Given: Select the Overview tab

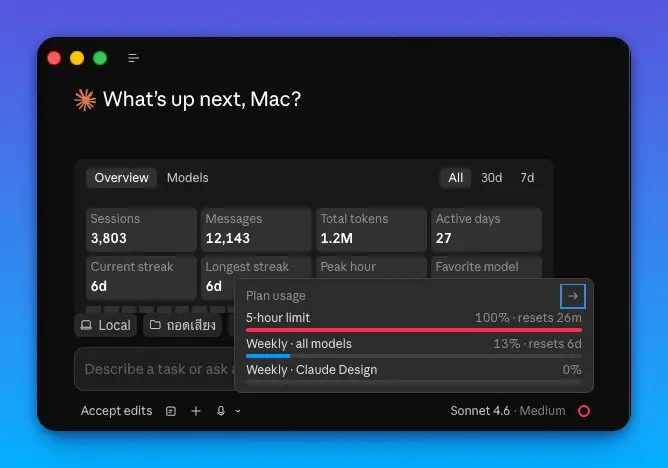Looking at the screenshot, I should 121,178.
